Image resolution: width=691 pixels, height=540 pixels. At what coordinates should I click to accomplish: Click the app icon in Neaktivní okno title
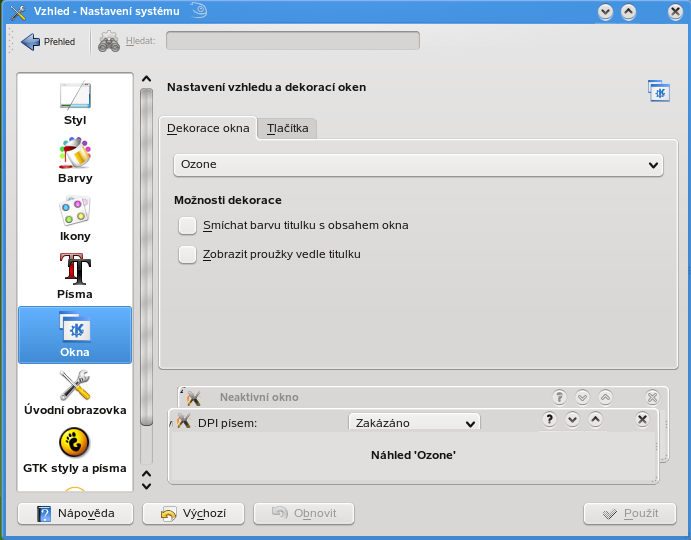coord(193,398)
